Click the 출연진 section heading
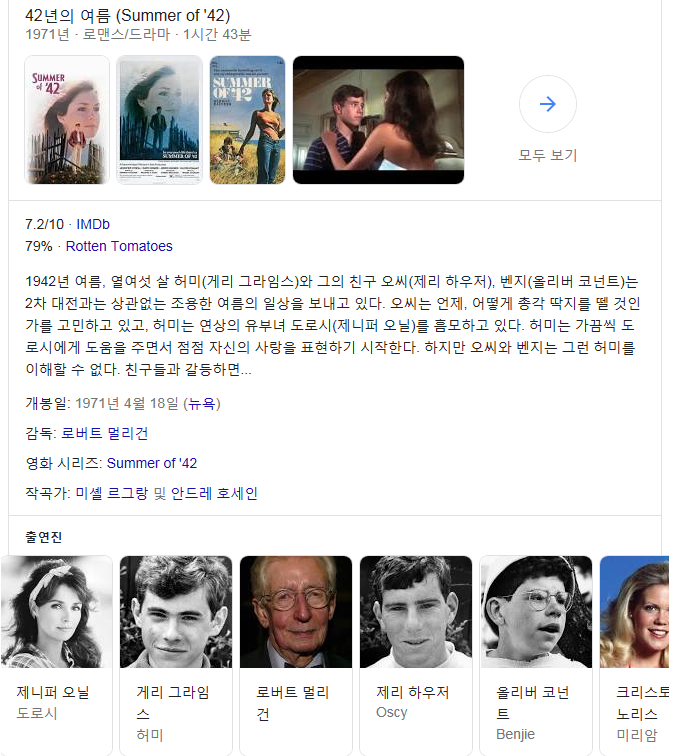The height and width of the screenshot is (756, 673). (x=43, y=537)
